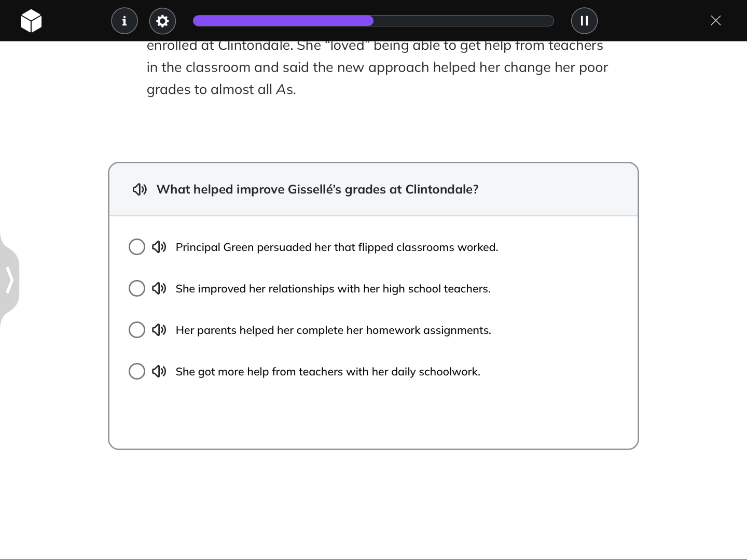Listen to the relationships with teachers answer
The image size is (747, 560).
click(x=159, y=288)
